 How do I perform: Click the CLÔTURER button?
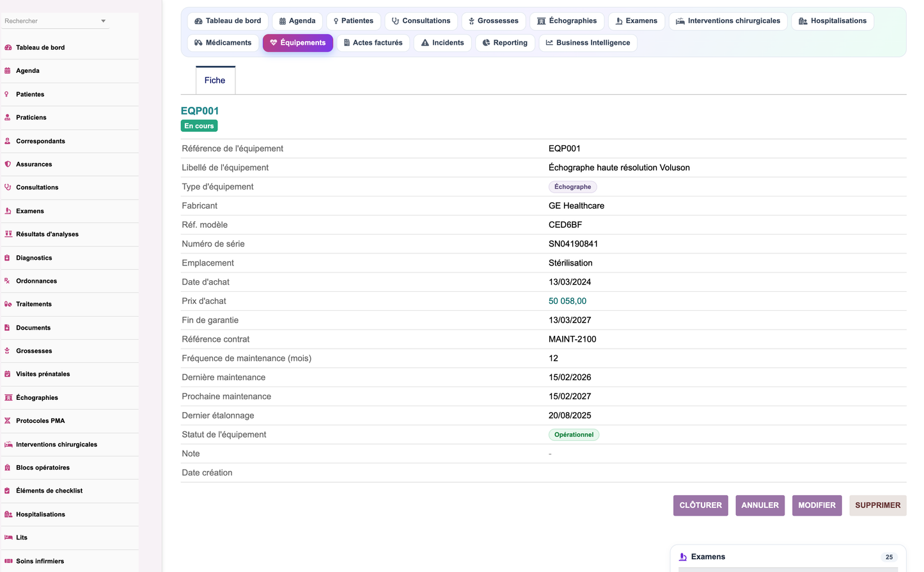tap(701, 505)
